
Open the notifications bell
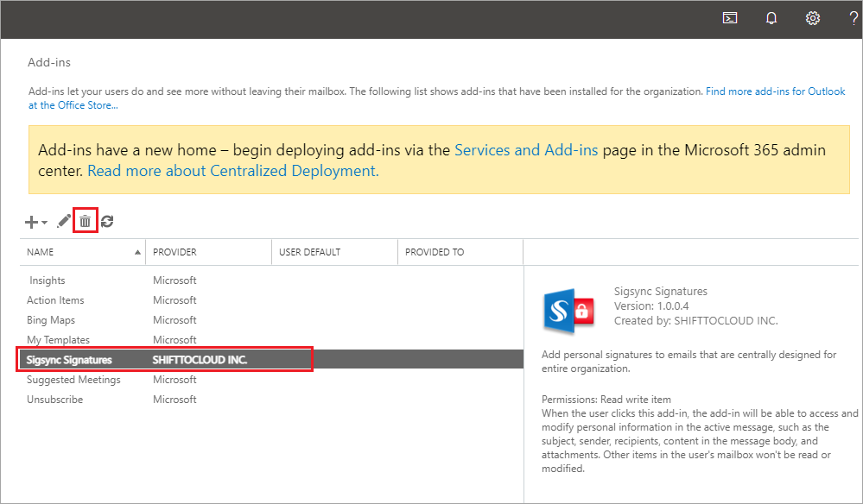coord(771,18)
